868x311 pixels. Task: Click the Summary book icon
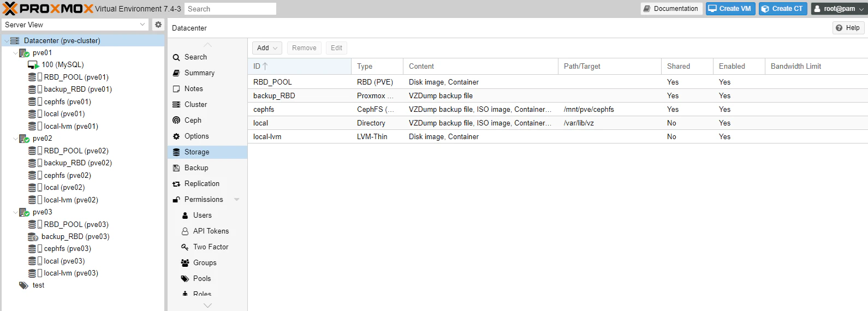pos(176,73)
